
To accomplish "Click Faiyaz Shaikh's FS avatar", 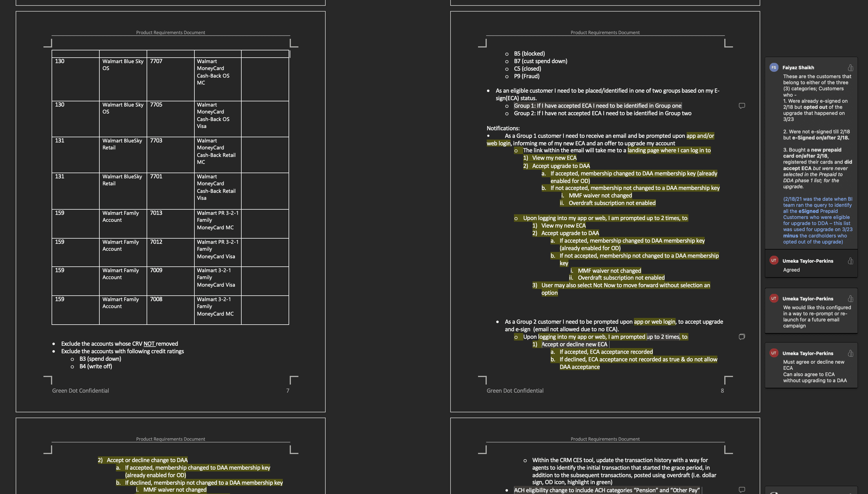I will 774,67.
